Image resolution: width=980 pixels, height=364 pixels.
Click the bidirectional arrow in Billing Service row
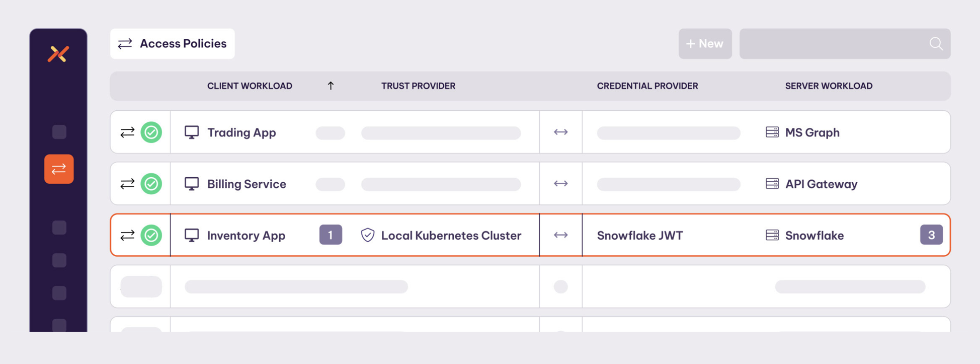point(560,184)
